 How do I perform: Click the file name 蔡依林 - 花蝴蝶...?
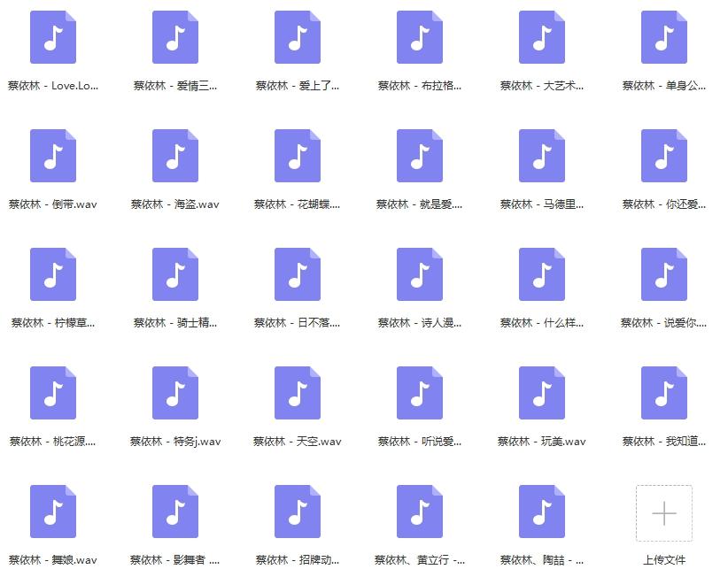point(298,204)
